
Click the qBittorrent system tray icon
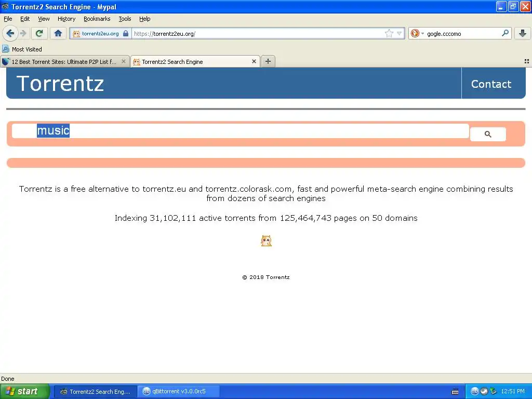point(474,391)
